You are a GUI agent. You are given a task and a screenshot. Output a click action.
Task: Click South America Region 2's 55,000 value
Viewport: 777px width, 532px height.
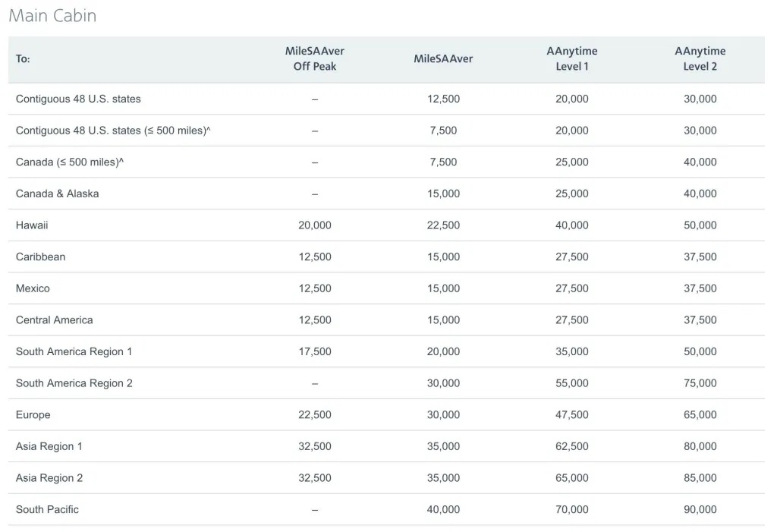click(x=572, y=383)
